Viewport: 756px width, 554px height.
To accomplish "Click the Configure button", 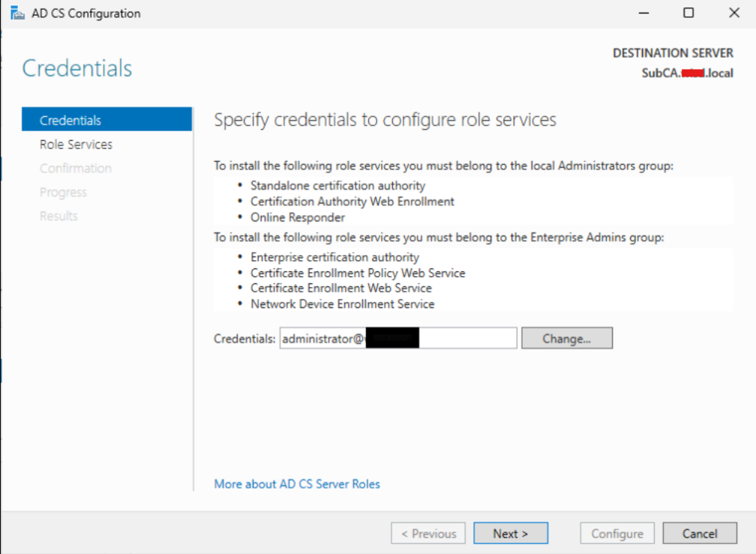I will pyautogui.click(x=617, y=534).
